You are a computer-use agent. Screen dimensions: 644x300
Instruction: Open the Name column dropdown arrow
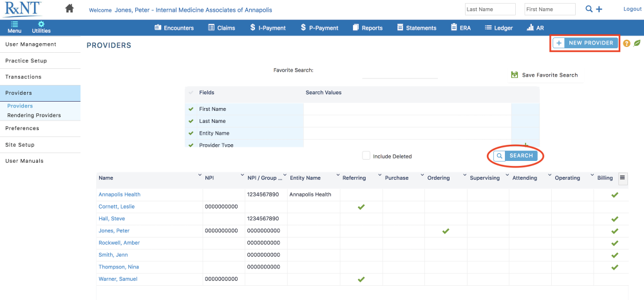click(200, 176)
